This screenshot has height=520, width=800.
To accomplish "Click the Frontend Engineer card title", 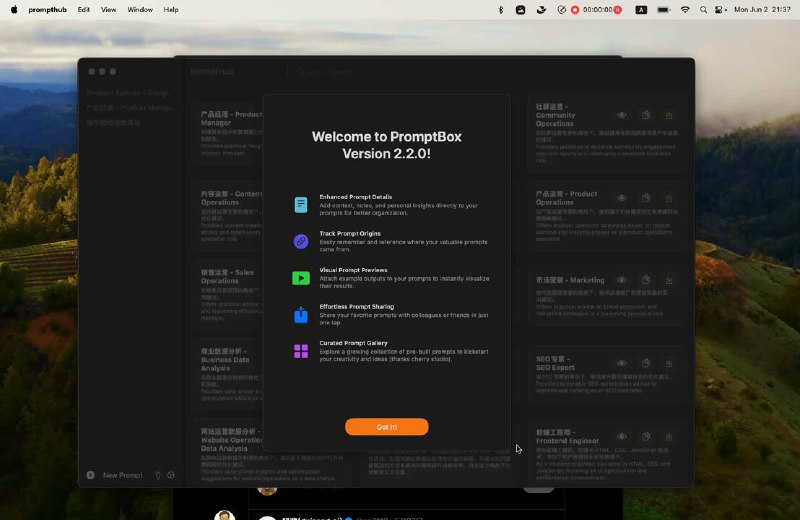I will 567,436.
